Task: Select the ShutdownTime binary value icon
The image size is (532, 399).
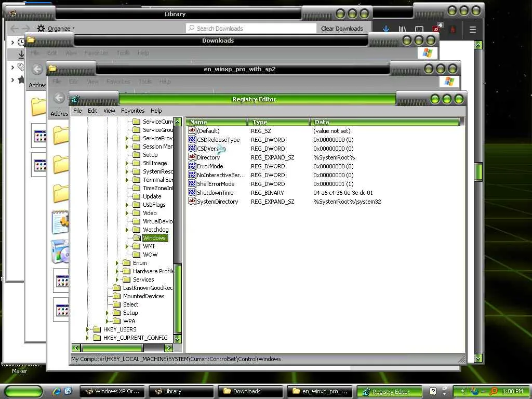Action: click(x=192, y=192)
